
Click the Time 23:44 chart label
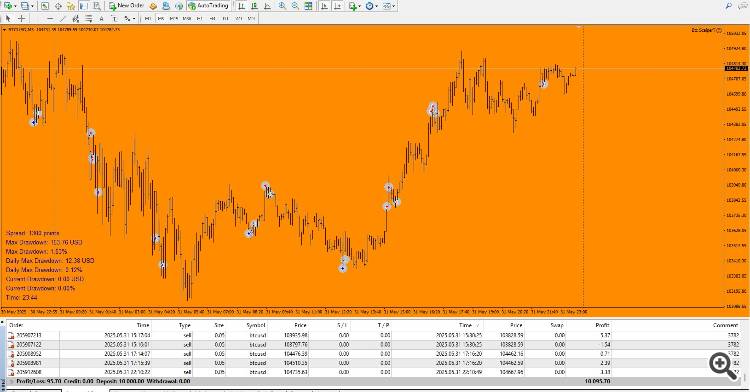click(x=22, y=297)
